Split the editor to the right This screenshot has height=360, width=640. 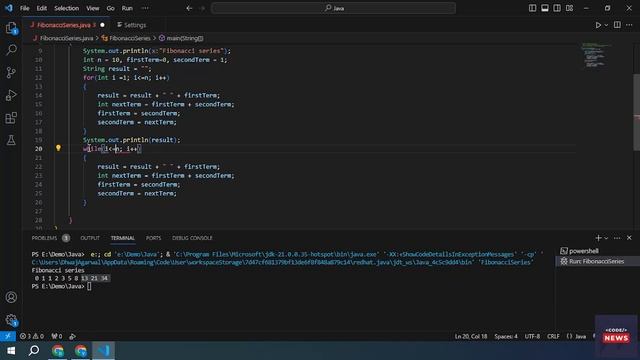click(617, 25)
